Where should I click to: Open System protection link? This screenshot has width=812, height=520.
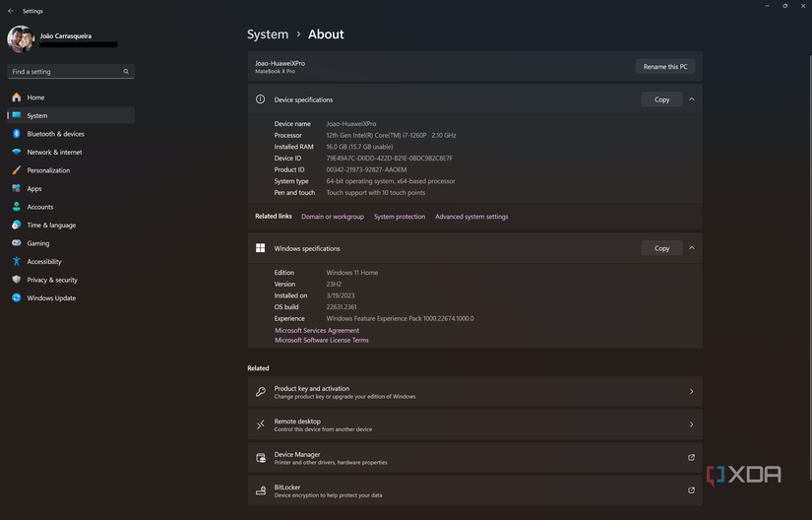coord(400,217)
